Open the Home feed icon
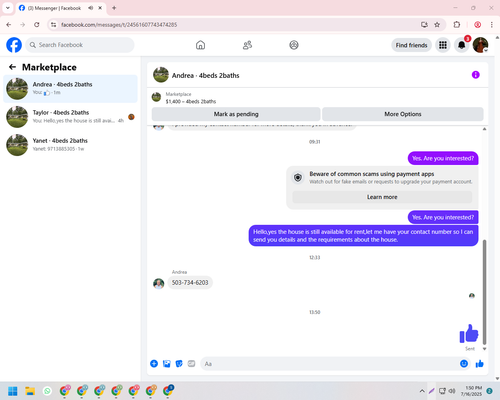This screenshot has height=400, width=500. click(x=200, y=45)
